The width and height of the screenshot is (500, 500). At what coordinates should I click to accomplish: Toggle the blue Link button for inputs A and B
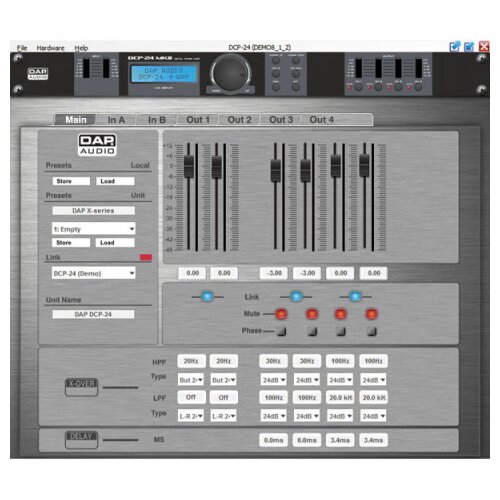click(x=207, y=297)
